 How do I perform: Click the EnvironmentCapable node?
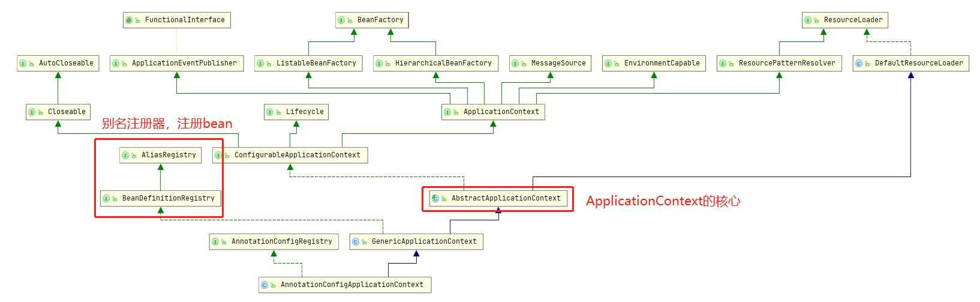tap(654, 63)
